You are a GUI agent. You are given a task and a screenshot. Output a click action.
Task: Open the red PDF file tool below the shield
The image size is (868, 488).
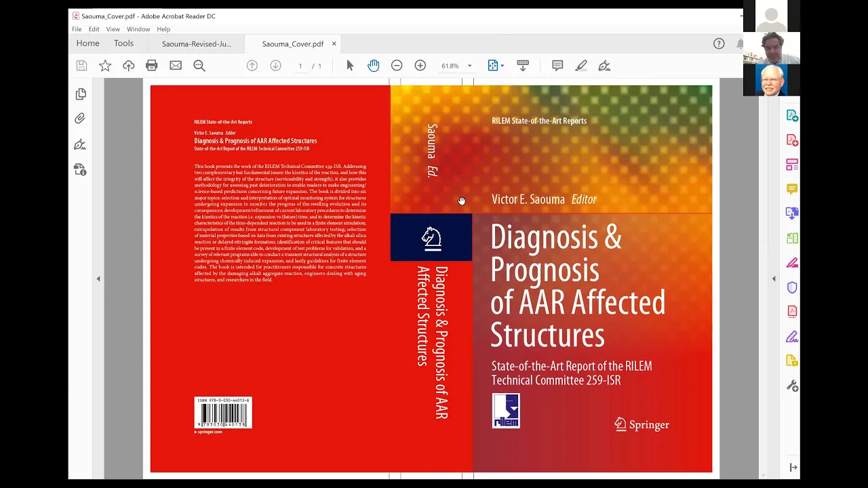coord(792,312)
